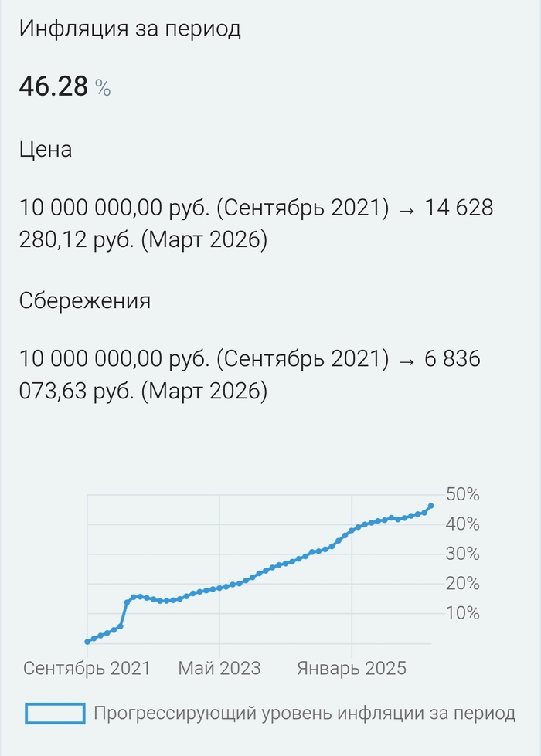The height and width of the screenshot is (756, 541).
Task: Click the first chart point at Сентябрь 2021
Action: click(87, 642)
